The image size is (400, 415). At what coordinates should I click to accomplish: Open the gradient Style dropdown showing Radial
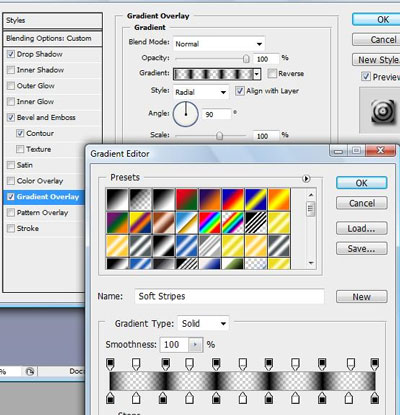pyautogui.click(x=201, y=92)
